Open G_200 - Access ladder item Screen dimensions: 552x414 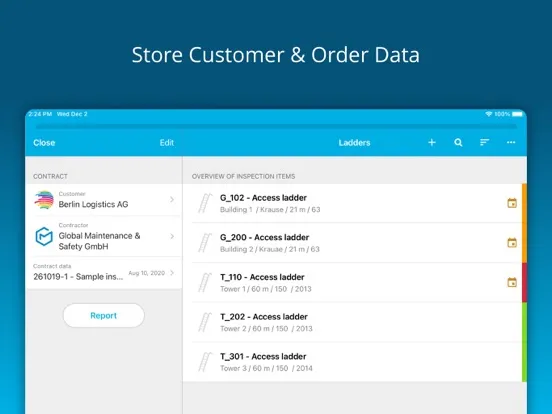357,243
